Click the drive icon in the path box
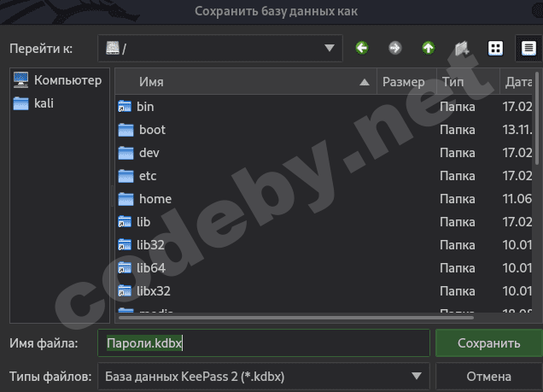 [x=113, y=48]
